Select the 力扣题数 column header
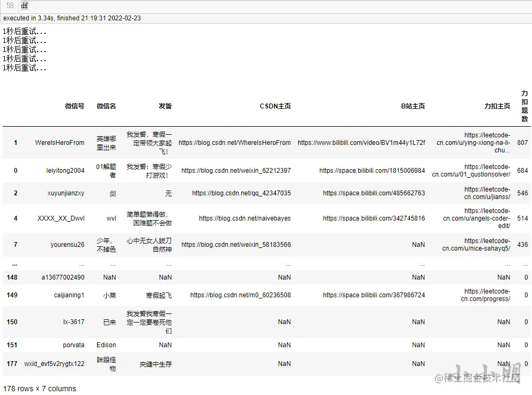Viewport: 532px width, 395px height. (524, 106)
